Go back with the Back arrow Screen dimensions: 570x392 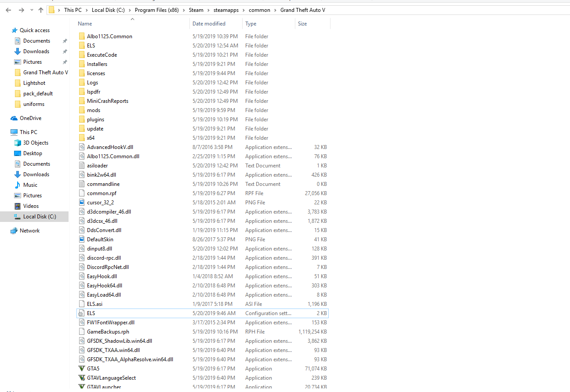tap(9, 10)
